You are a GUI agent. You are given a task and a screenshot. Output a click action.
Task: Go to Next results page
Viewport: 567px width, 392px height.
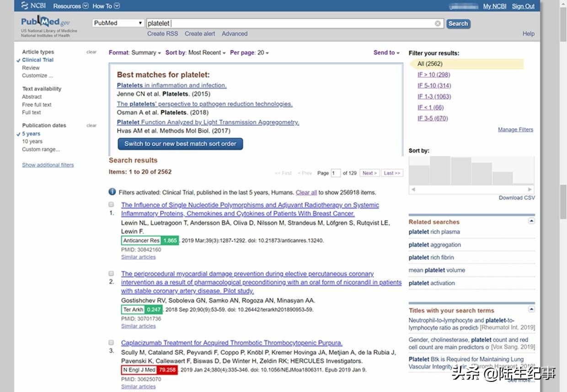click(x=369, y=173)
